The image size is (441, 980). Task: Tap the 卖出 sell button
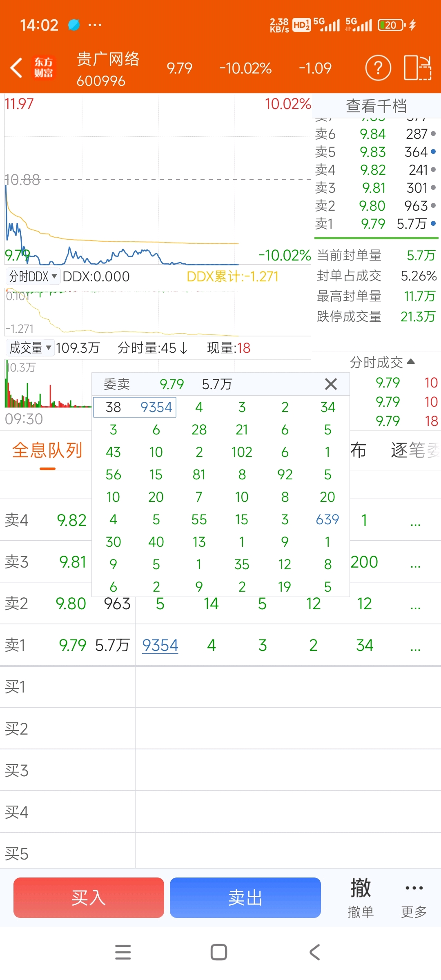(245, 898)
